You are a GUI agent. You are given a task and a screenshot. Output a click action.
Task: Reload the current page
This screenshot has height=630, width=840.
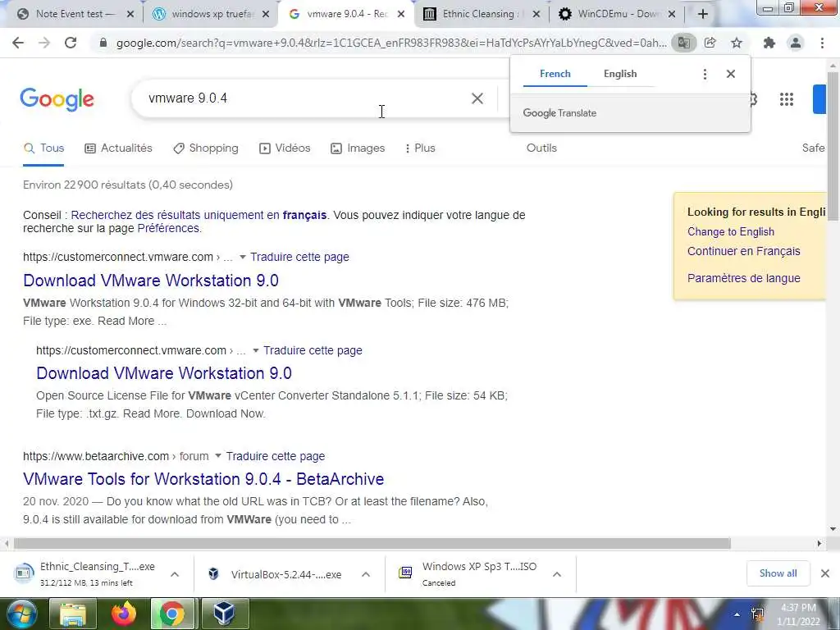[x=71, y=43]
